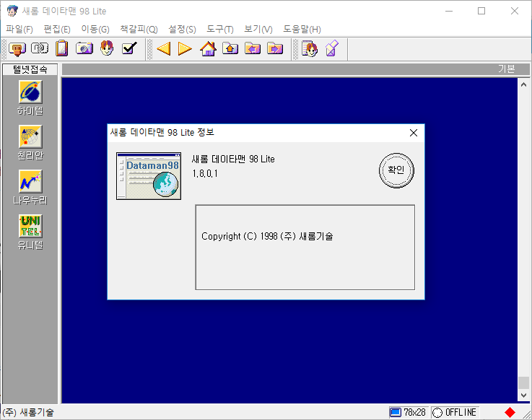
Task: Click status bar text (주) 새롬기술
Action: (28, 413)
